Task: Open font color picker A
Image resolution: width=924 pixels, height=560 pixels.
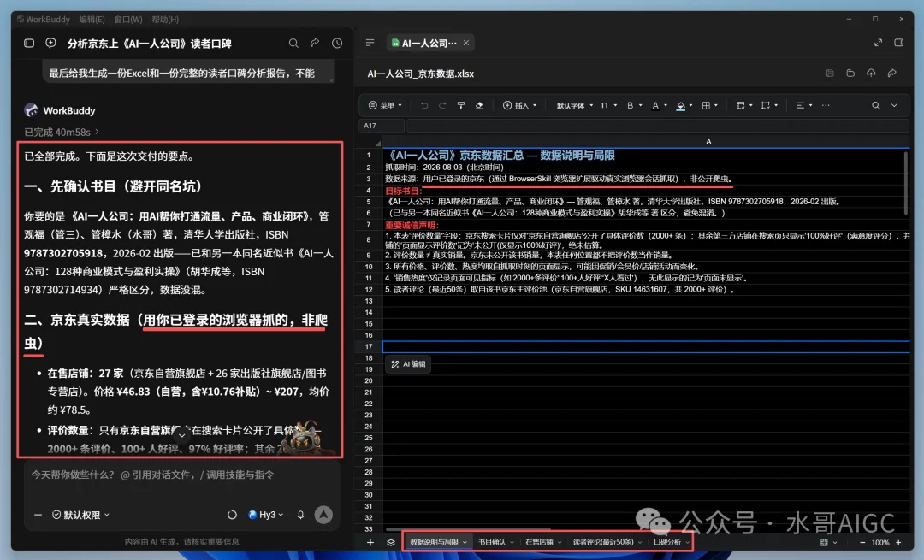Action: [659, 105]
